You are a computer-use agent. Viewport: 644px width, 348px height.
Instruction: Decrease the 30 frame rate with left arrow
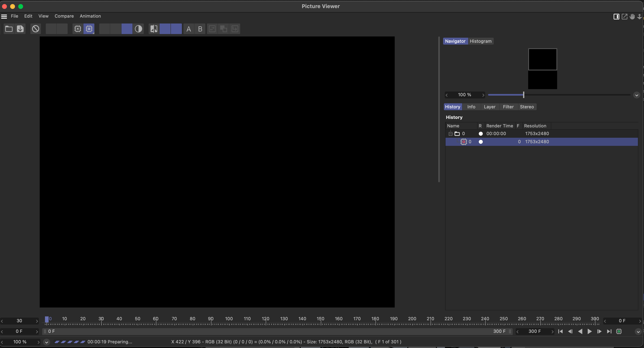pos(2,321)
